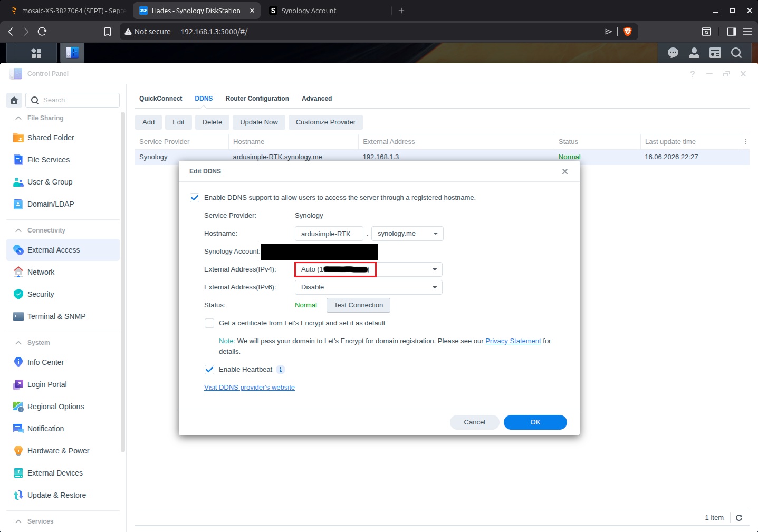758x532 pixels.
Task: Open Terminal & SNMP settings
Action: coord(63,316)
